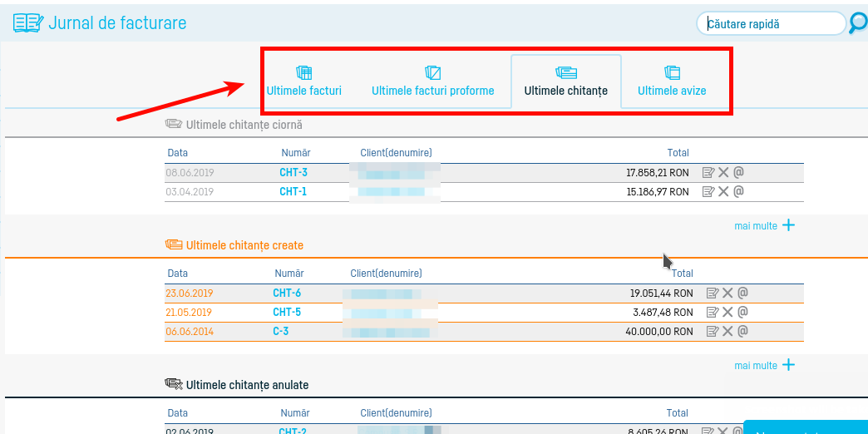Open the Ultimele facturi tab
868x434 pixels.
303,81
